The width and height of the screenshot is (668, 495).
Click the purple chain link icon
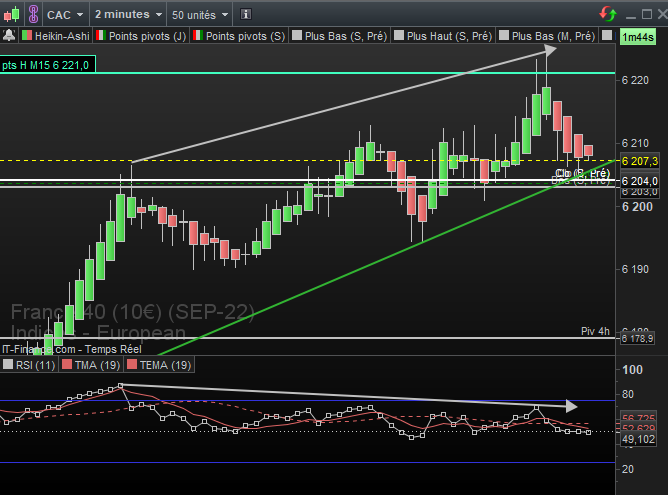(33, 14)
